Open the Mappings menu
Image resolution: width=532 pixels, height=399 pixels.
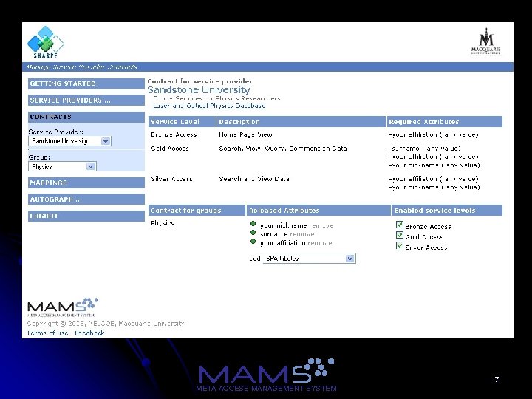[86, 183]
